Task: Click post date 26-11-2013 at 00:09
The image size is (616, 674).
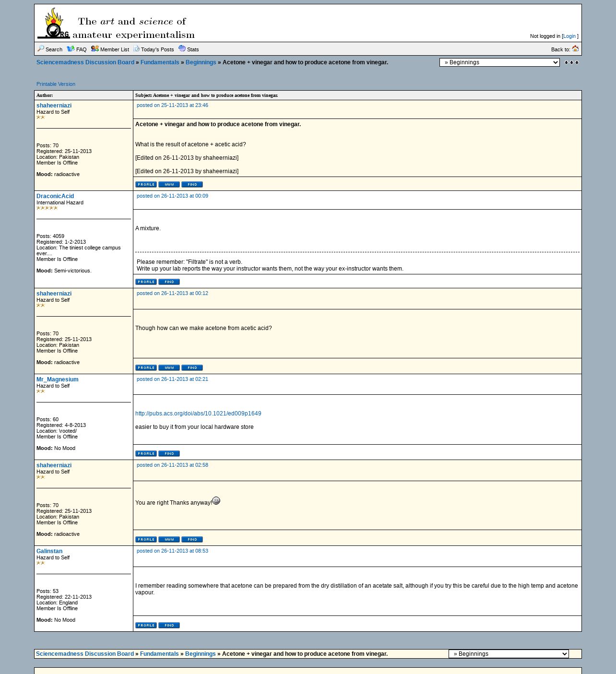Action: (x=172, y=196)
